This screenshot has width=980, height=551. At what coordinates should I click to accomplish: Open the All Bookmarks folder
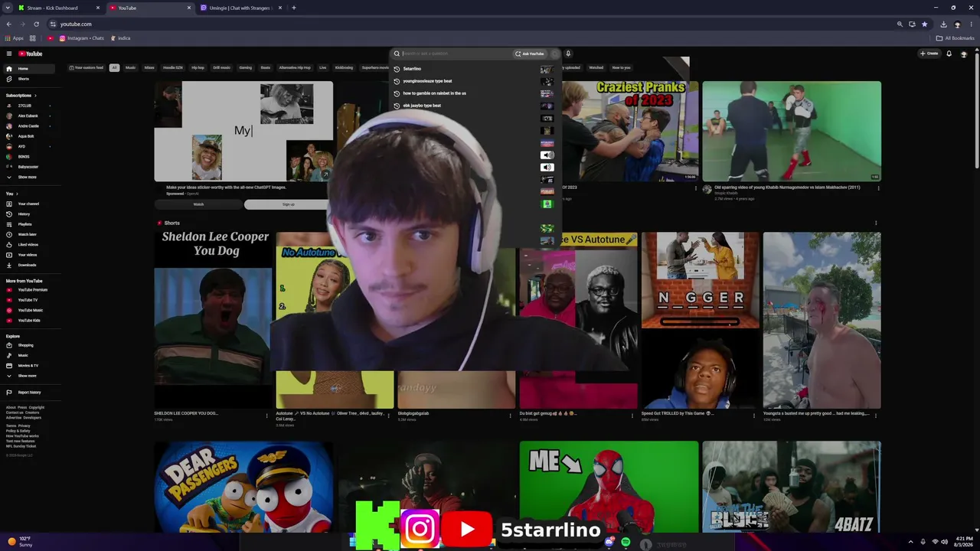point(955,38)
